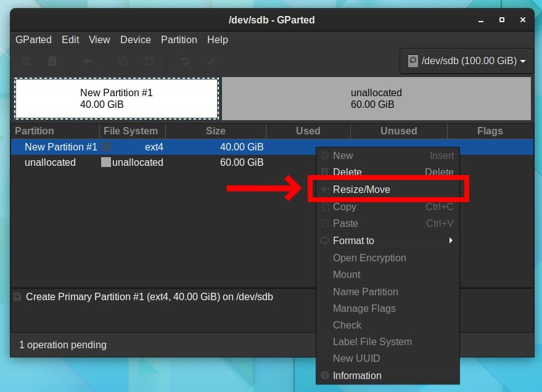The width and height of the screenshot is (542, 392).
Task: Select the New Partition #1 block in the disk map
Action: [117, 99]
